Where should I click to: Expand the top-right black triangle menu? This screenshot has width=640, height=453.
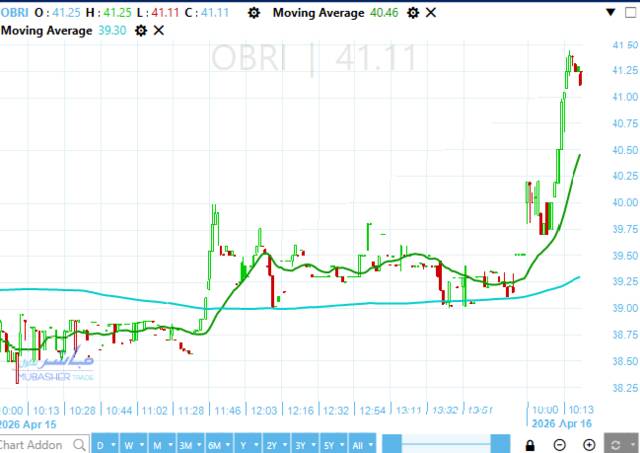tap(611, 12)
